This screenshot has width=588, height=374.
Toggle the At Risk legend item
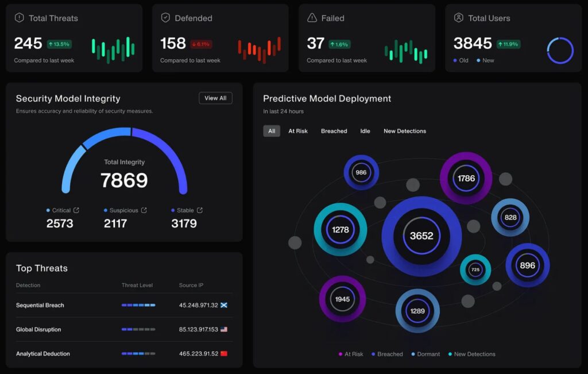click(x=351, y=354)
